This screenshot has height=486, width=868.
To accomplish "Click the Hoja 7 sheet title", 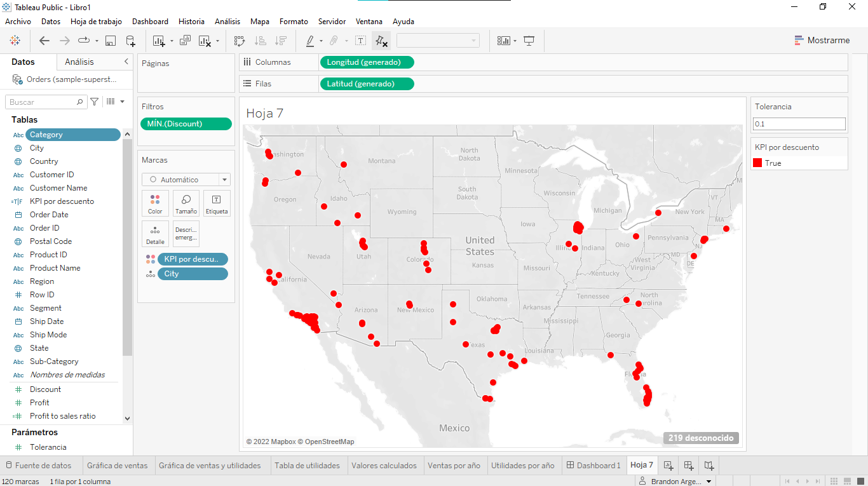I will 265,113.
